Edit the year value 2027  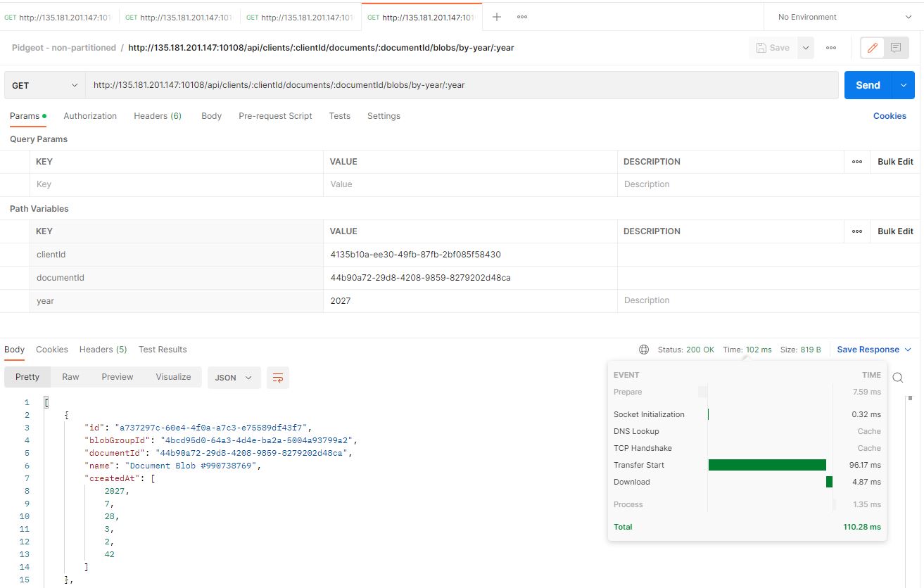tap(470, 301)
